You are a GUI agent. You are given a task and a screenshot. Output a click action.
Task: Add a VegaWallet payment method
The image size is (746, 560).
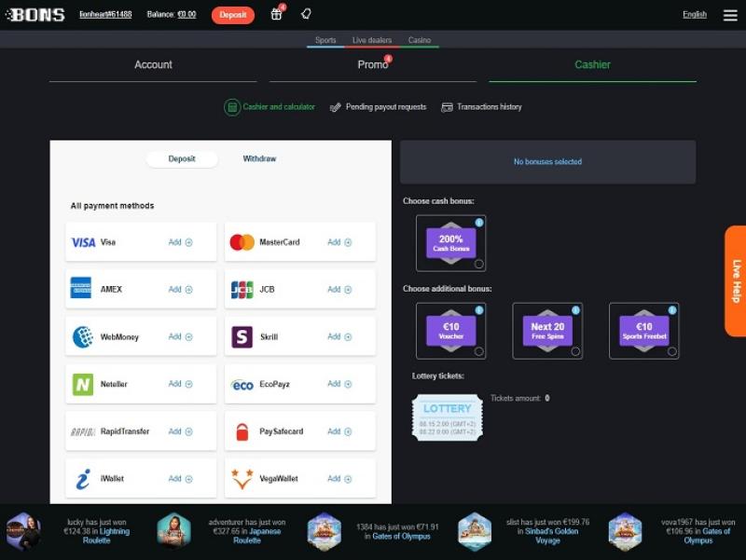click(x=339, y=479)
